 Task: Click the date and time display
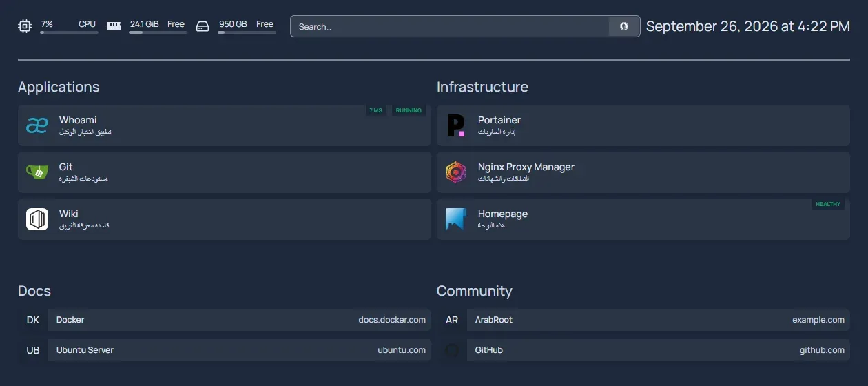[747, 26]
